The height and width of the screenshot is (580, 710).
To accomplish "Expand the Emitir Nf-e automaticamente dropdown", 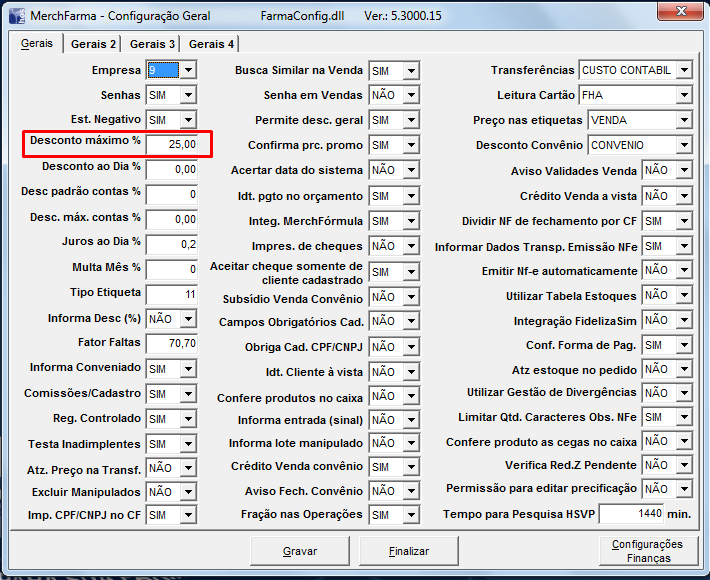I will pos(684,271).
